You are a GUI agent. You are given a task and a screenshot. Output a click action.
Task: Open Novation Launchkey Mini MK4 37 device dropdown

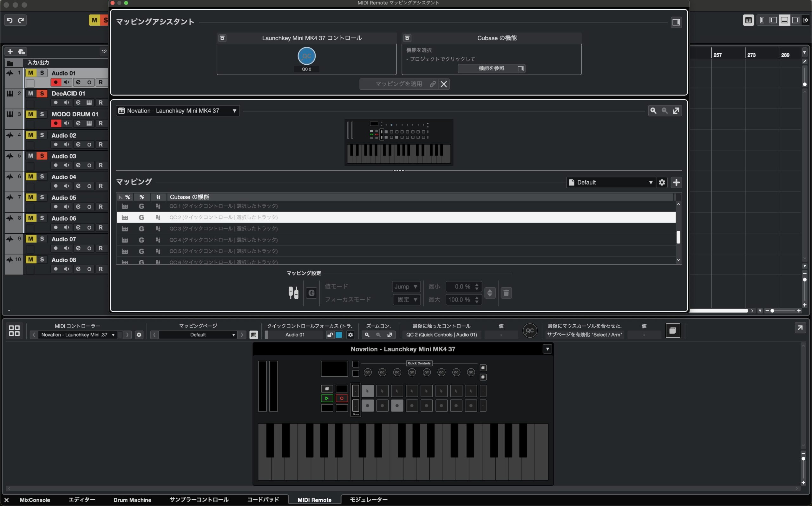[178, 111]
